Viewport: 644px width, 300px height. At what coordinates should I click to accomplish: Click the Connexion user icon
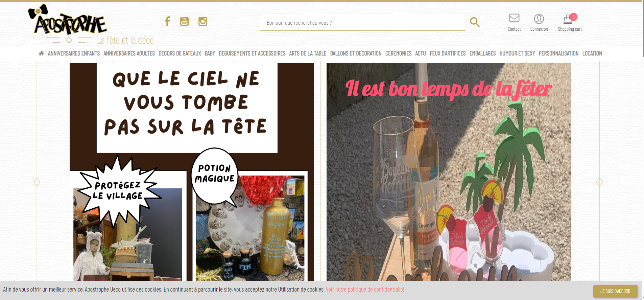click(539, 19)
